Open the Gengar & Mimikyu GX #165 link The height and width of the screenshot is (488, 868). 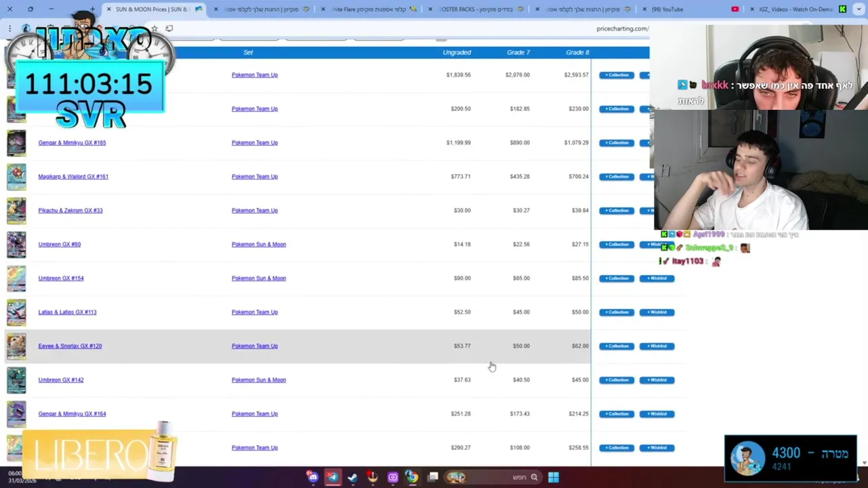click(72, 142)
